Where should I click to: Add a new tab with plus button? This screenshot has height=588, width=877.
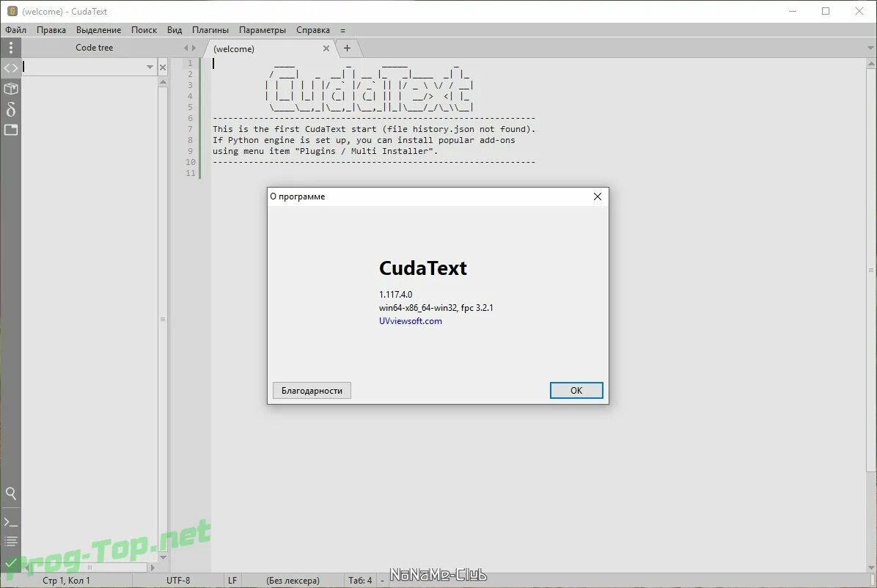coord(347,48)
